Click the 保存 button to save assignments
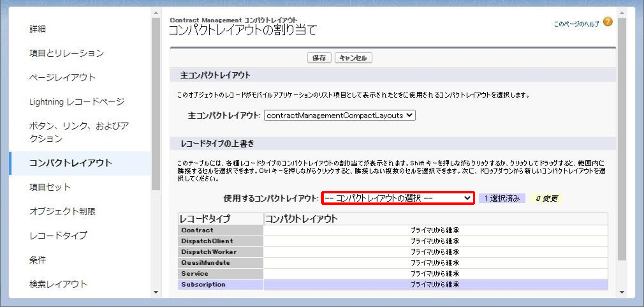 coord(319,58)
